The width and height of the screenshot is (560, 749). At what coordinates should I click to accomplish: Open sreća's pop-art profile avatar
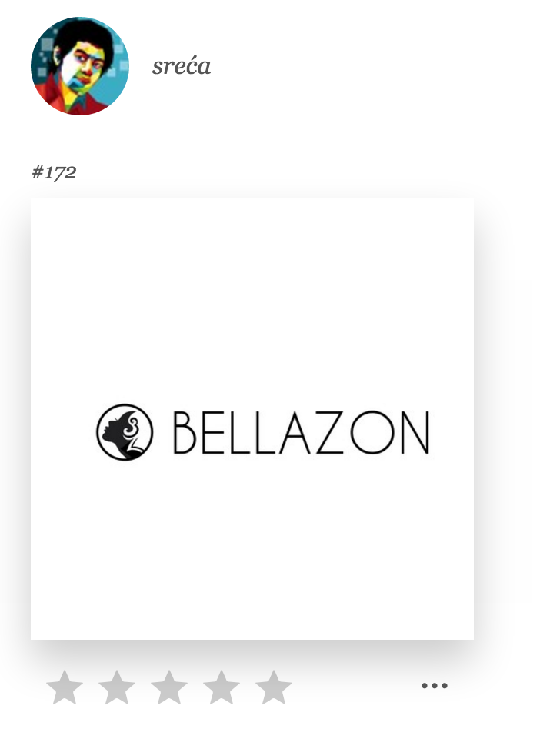[x=80, y=66]
